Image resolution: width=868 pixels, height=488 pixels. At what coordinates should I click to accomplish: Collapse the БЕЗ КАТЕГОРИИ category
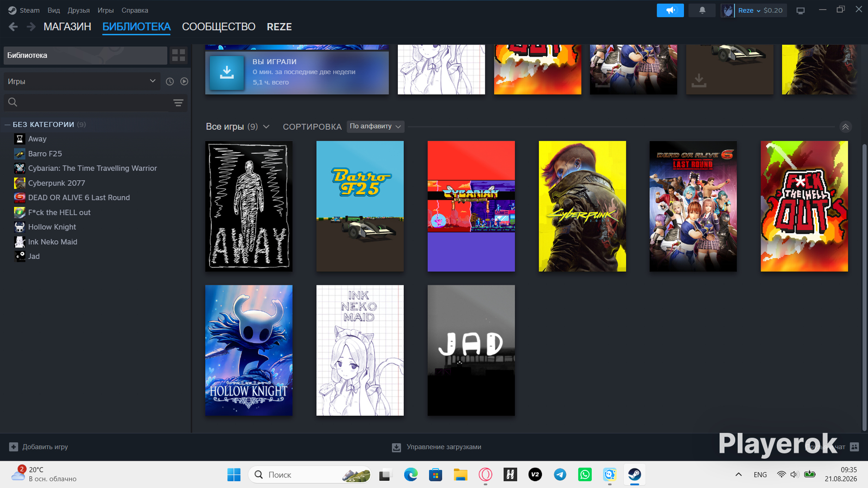point(7,125)
